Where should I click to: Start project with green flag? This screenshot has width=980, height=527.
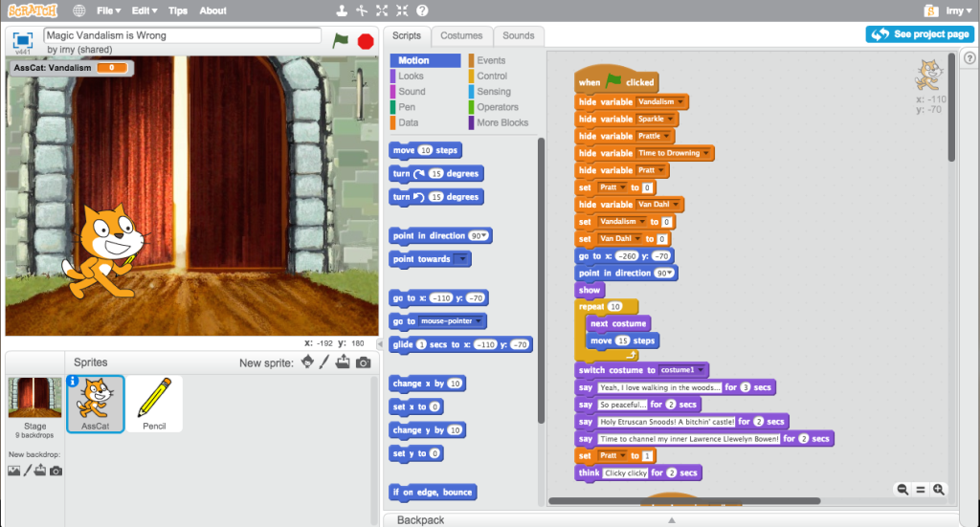pyautogui.click(x=340, y=41)
